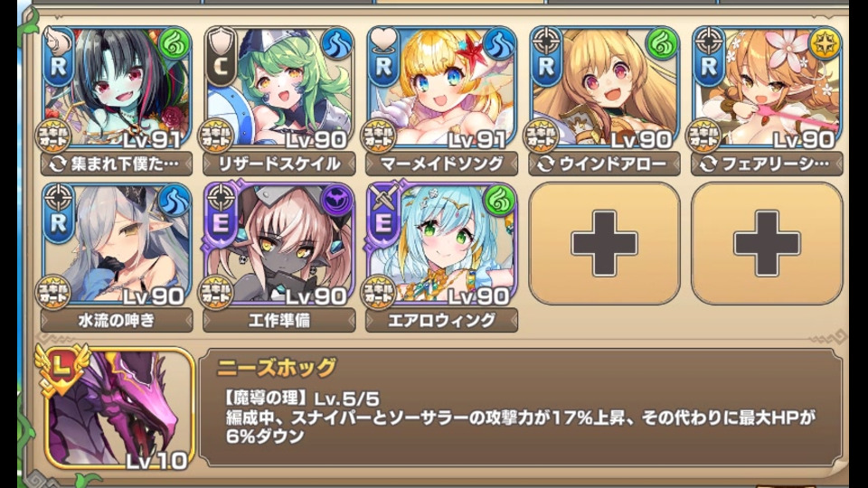Open the マーメイドソング mermaid card

pos(442,88)
